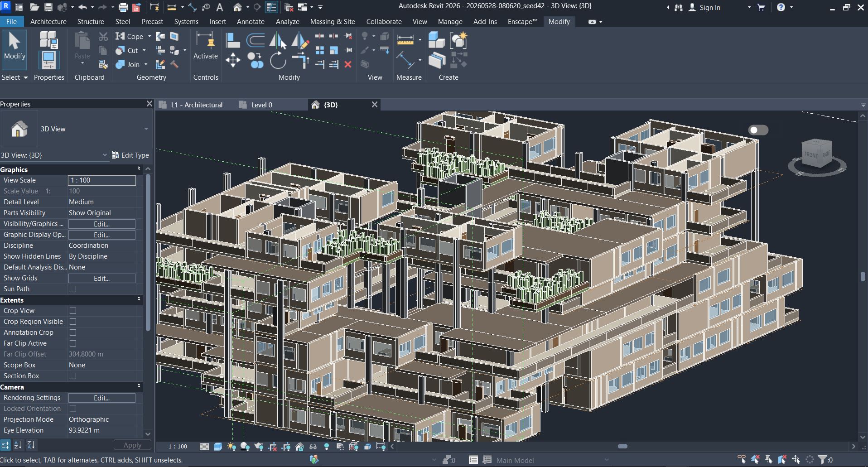Click Reveal Hidden Elements lightbulb icon
868x467 pixels.
coord(327,447)
